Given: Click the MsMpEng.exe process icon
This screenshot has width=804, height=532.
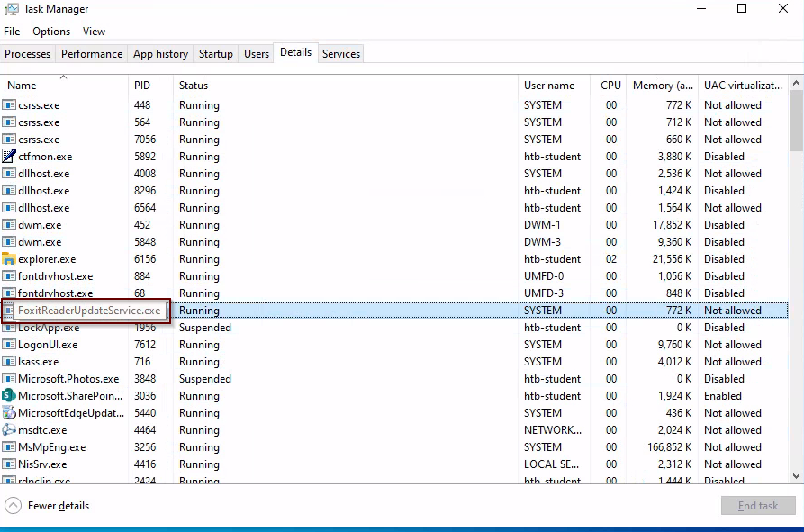Looking at the screenshot, I should (x=9, y=447).
